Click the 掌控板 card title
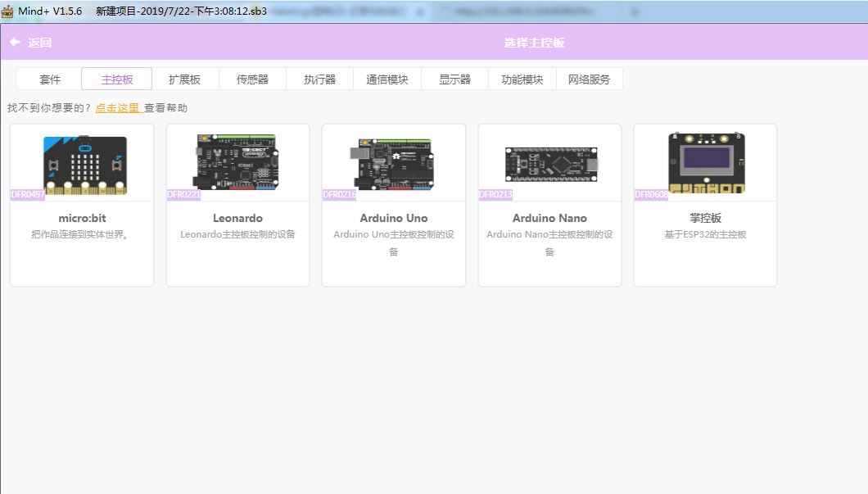Viewport: 868px width, 494px height. pyautogui.click(x=705, y=218)
